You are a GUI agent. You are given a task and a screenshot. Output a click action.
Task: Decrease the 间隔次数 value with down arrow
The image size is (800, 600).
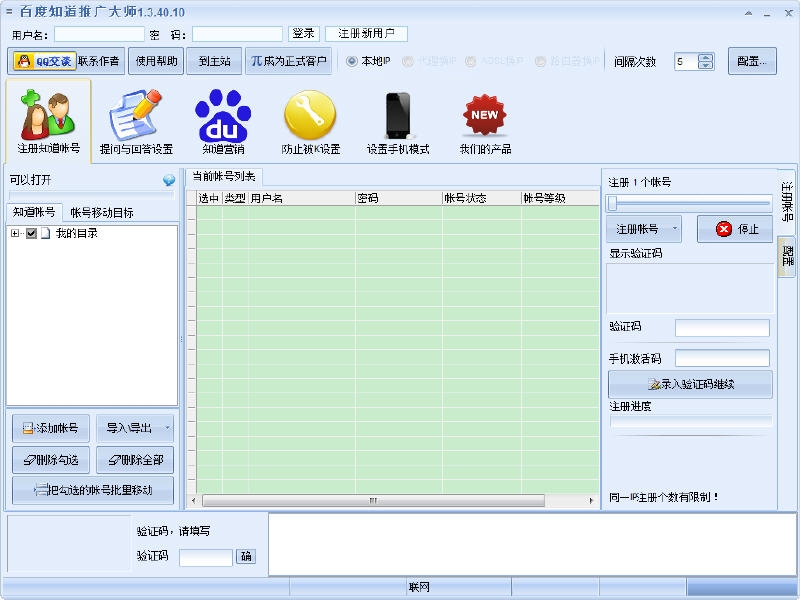(706, 65)
